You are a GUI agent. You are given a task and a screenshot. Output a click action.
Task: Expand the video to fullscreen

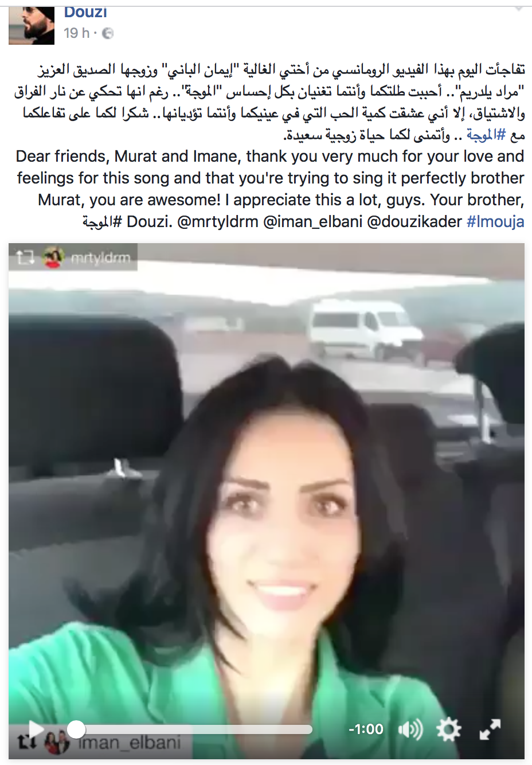coord(490,729)
